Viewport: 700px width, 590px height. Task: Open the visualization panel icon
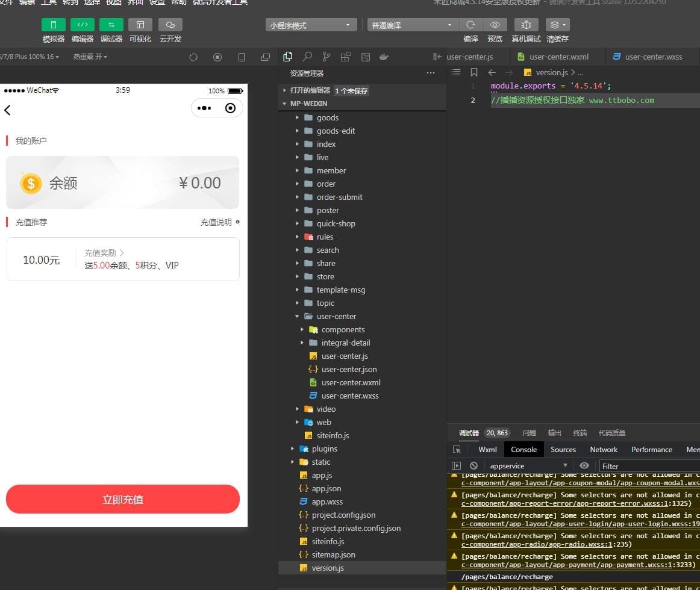click(x=140, y=25)
